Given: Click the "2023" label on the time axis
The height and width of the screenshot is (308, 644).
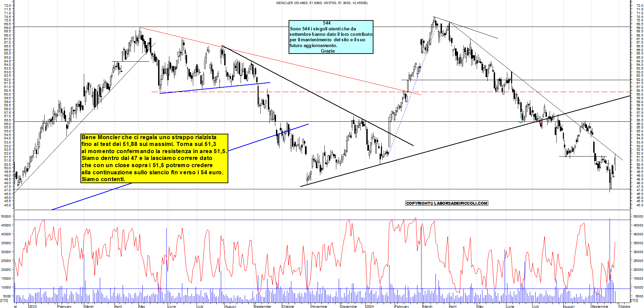Looking at the screenshot, I should pos(33,306).
